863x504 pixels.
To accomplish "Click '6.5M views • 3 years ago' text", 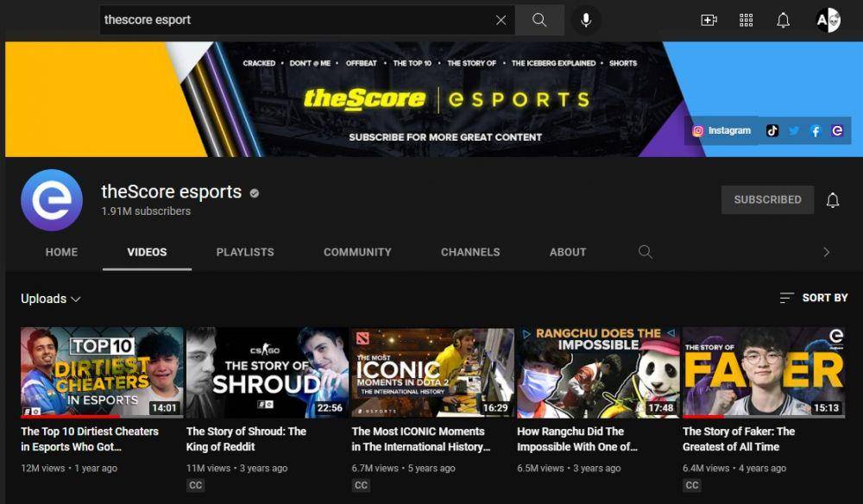I will tap(569, 469).
